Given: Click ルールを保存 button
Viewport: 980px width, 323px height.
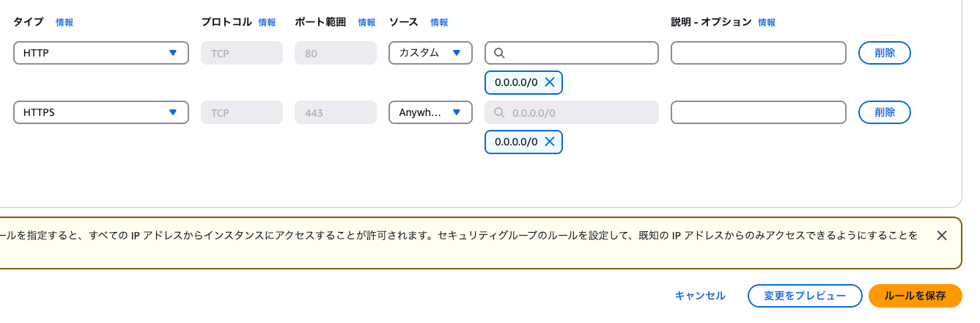Looking at the screenshot, I should (915, 296).
